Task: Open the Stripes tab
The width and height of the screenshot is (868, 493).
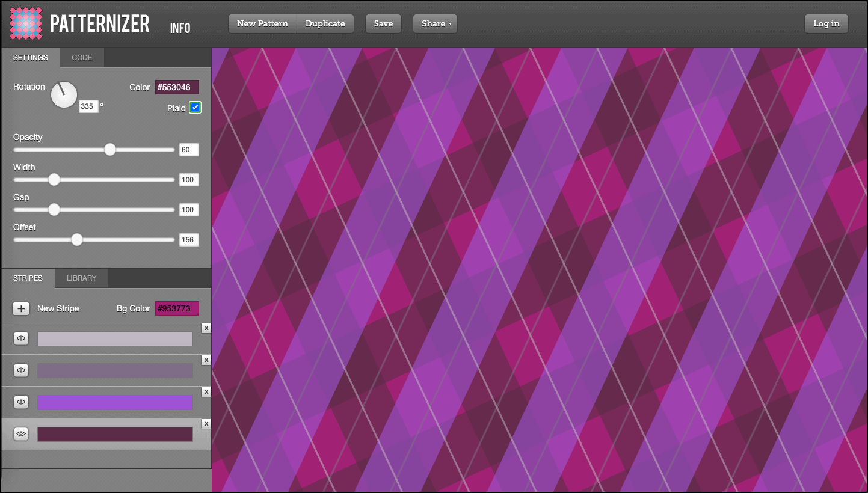Action: point(28,278)
